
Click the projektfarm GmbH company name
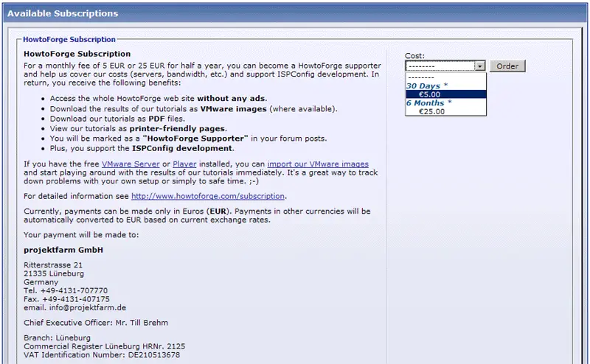click(x=63, y=250)
